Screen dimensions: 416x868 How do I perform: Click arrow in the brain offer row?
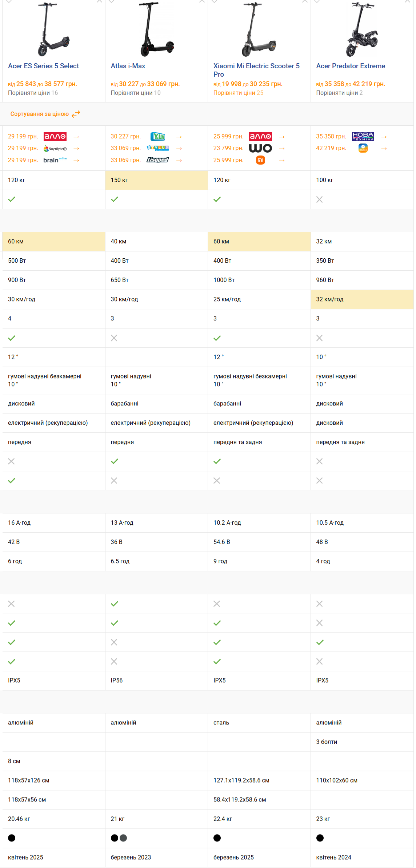click(x=76, y=161)
